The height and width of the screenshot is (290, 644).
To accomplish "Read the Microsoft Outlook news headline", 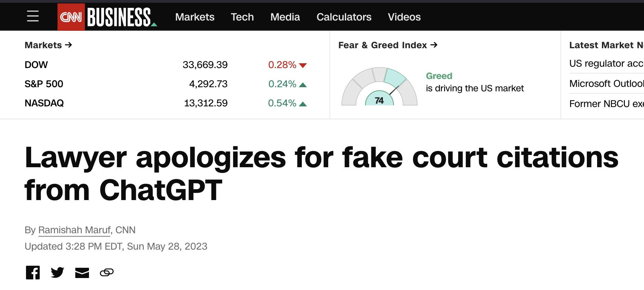I will [606, 83].
